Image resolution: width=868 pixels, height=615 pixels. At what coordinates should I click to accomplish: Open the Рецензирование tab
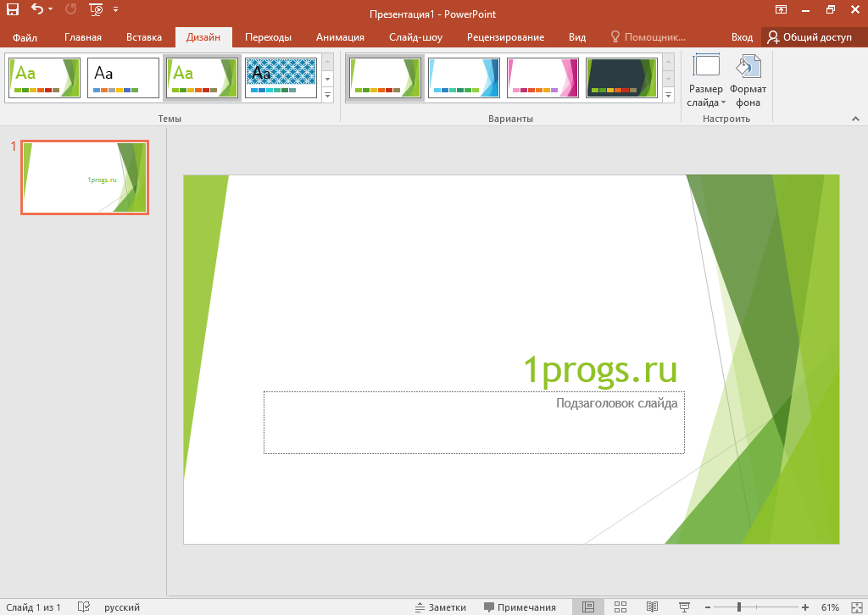click(x=505, y=37)
